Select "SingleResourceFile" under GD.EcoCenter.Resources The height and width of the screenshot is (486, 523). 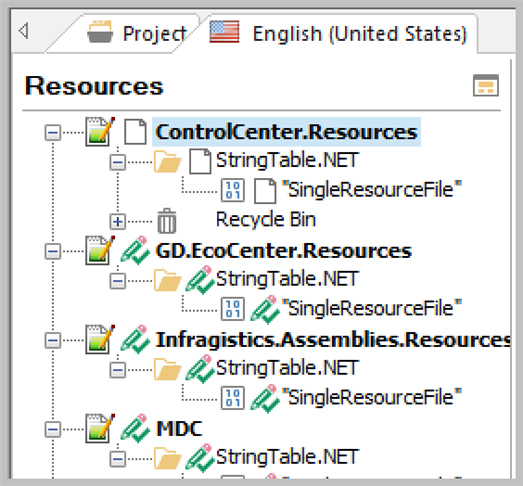point(372,308)
